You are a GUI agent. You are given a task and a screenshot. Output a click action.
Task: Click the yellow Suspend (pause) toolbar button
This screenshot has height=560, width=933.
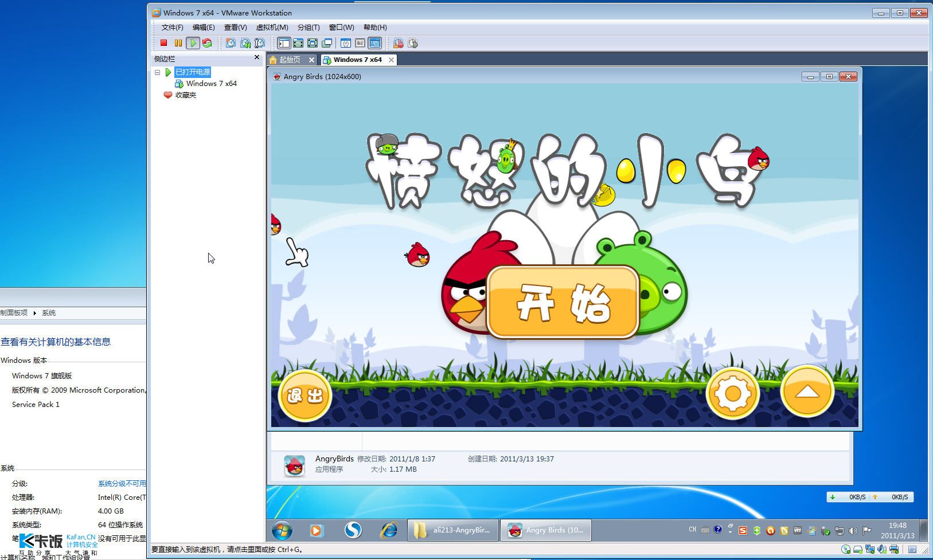click(x=178, y=43)
